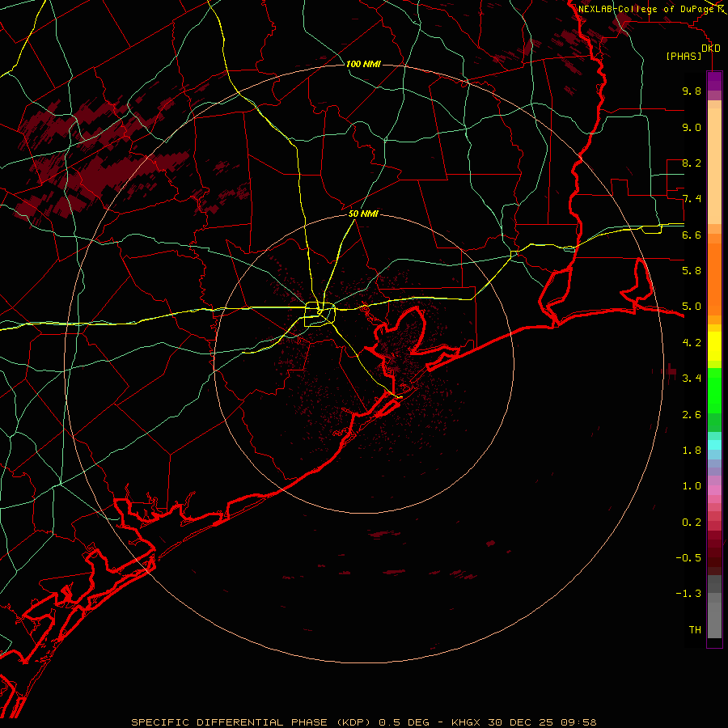Click the purple swatch atop the color bar

point(714,81)
